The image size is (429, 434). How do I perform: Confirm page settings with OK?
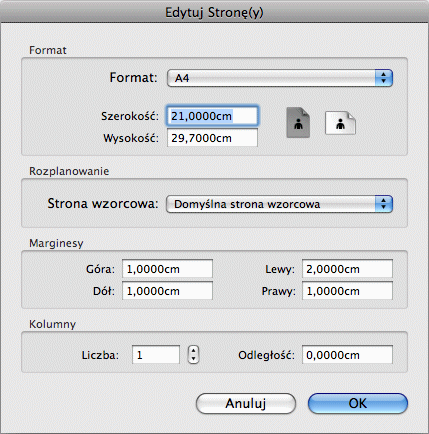(x=358, y=403)
